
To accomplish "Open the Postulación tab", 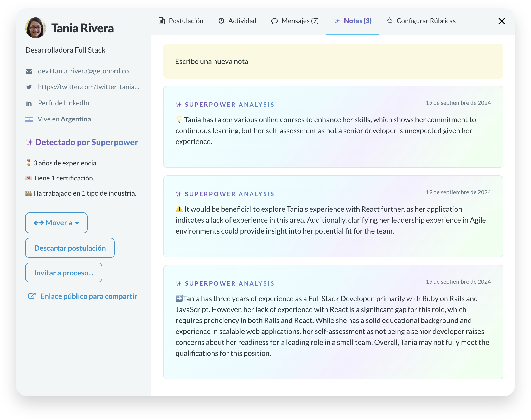I will click(181, 21).
